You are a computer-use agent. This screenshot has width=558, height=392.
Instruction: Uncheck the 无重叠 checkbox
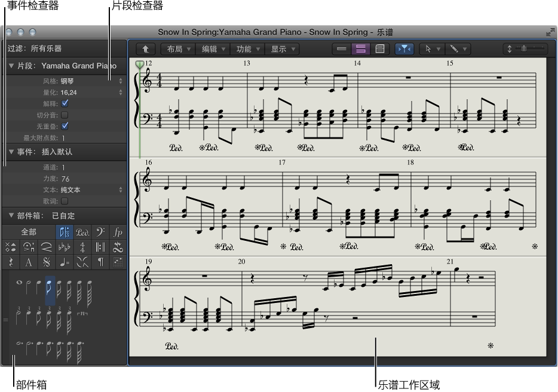[65, 126]
